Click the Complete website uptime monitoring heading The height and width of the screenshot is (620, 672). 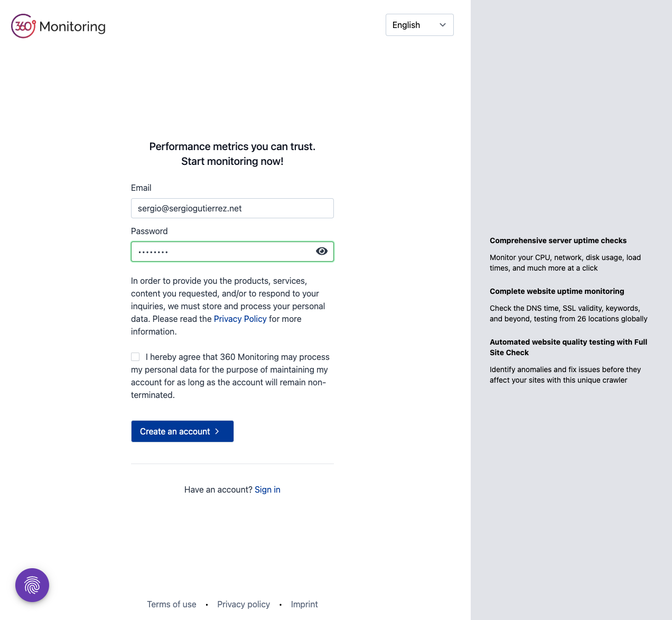[x=557, y=291]
